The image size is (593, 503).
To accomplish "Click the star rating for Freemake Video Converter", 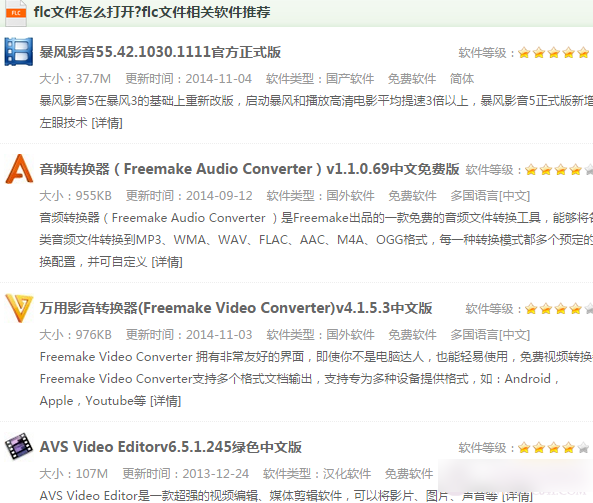I will 559,309.
